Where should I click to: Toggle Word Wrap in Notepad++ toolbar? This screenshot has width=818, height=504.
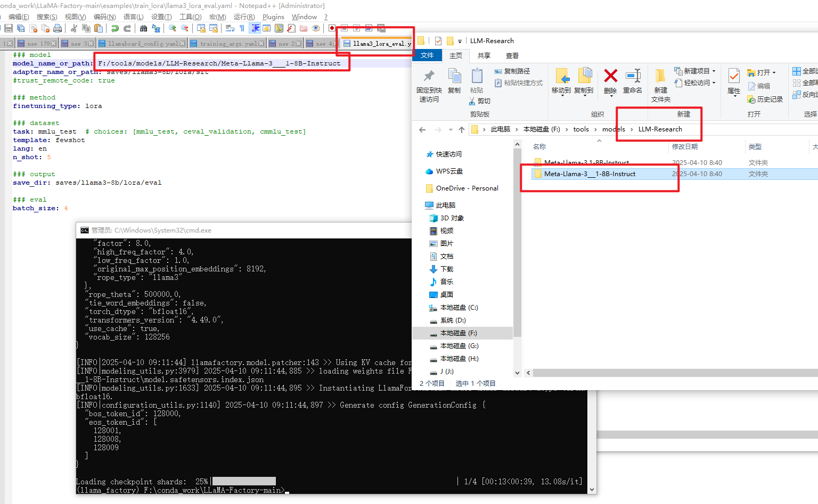pyautogui.click(x=230, y=28)
